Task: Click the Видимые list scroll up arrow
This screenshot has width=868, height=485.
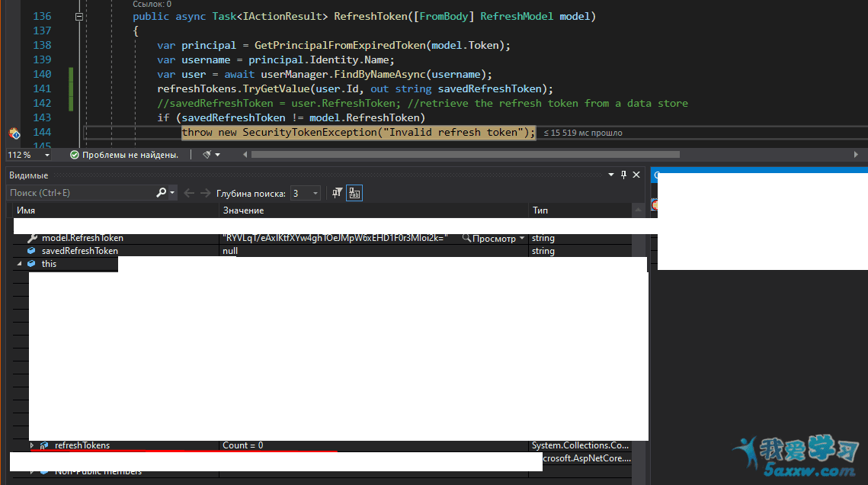Action: click(639, 210)
